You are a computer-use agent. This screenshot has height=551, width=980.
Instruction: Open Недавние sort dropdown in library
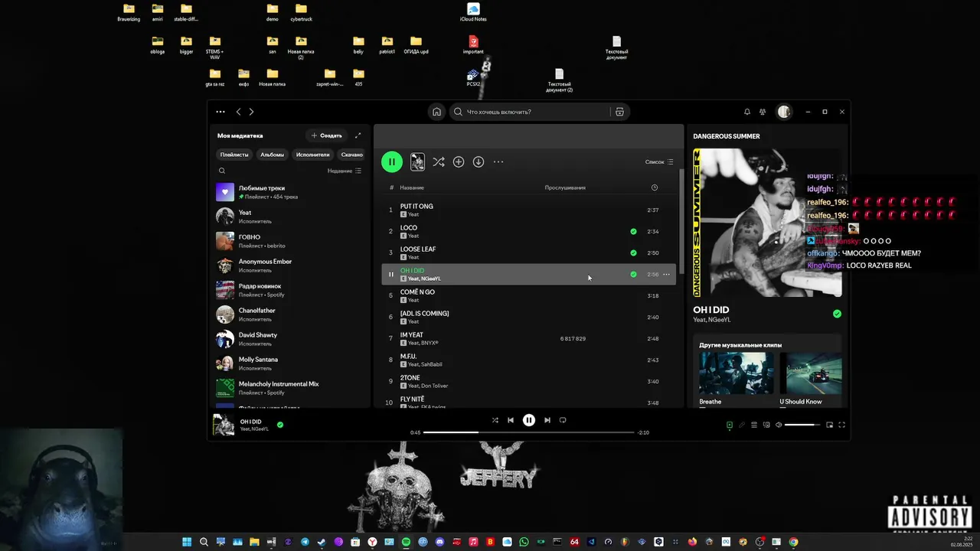[345, 171]
